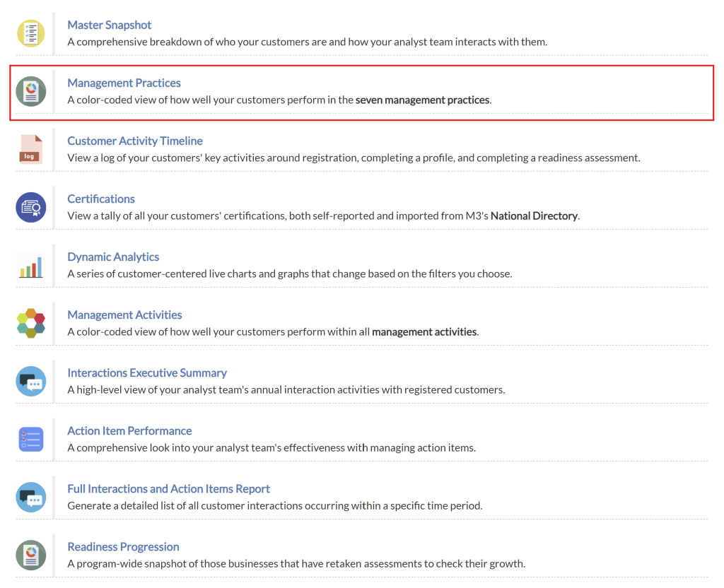Click the Management Practices report icon

click(30, 91)
